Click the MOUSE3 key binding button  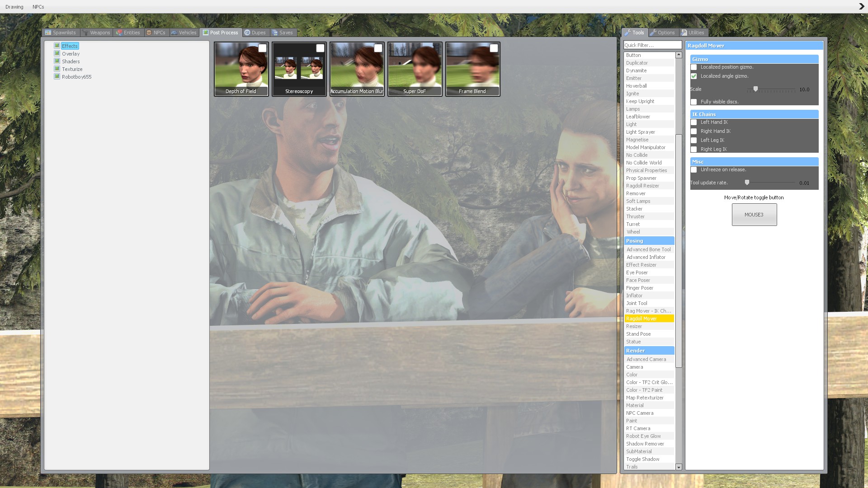click(x=754, y=215)
